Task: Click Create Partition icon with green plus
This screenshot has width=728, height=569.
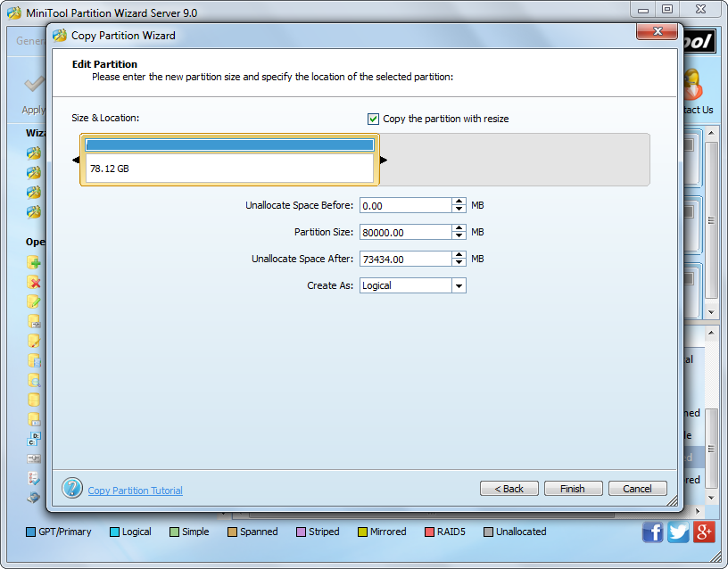Action: click(34, 263)
